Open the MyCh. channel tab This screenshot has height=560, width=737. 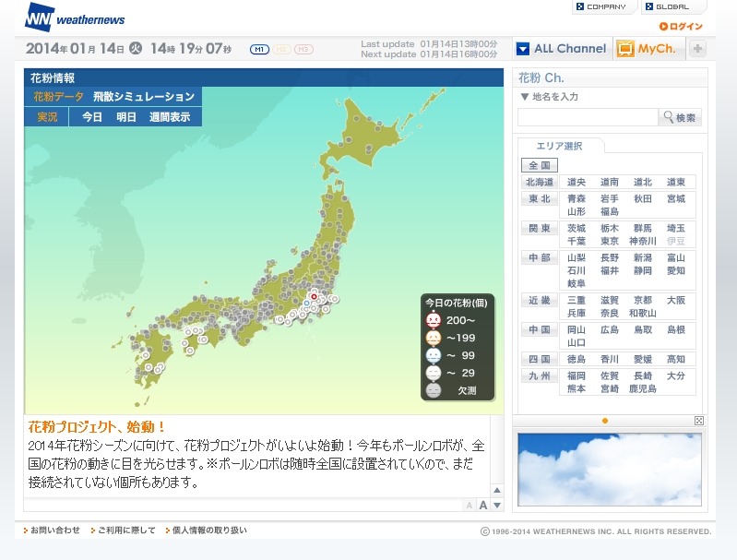648,48
